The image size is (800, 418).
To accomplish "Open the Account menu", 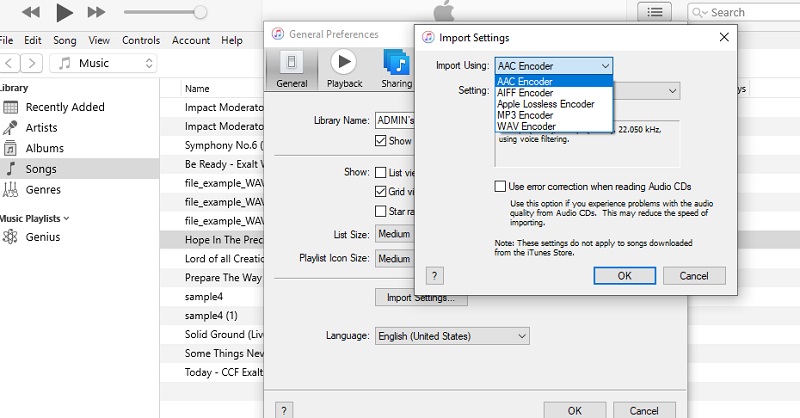I will point(191,40).
